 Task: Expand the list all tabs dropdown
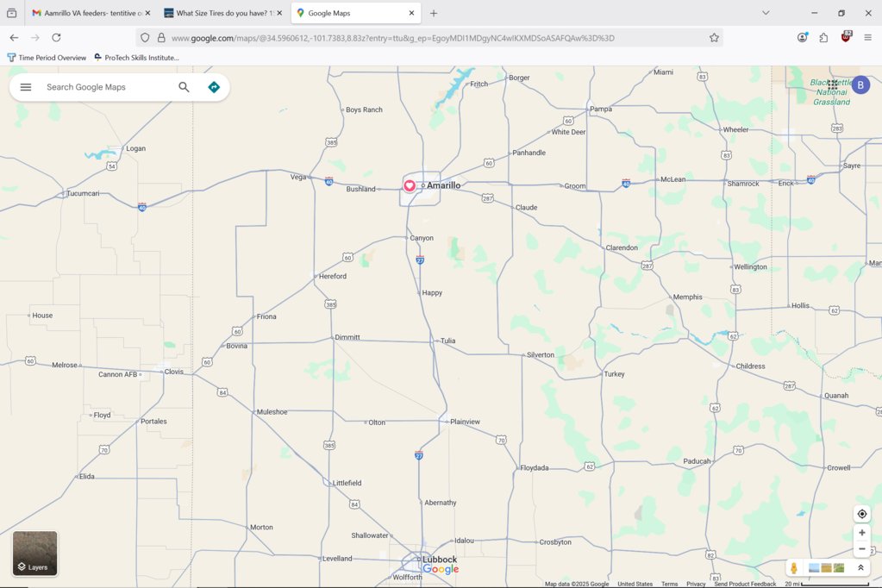tap(766, 13)
